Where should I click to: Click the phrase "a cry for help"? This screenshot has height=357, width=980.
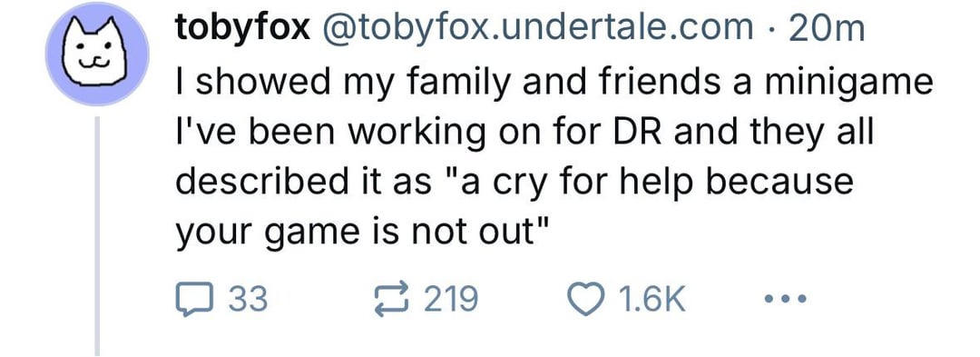point(588,183)
